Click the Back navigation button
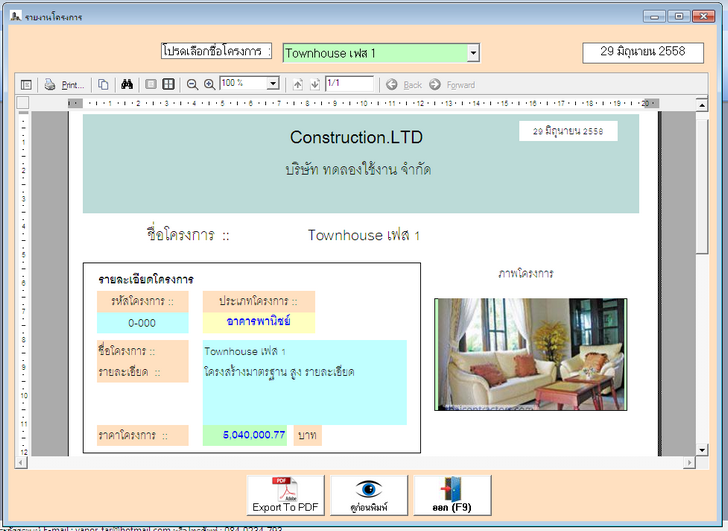 point(404,84)
